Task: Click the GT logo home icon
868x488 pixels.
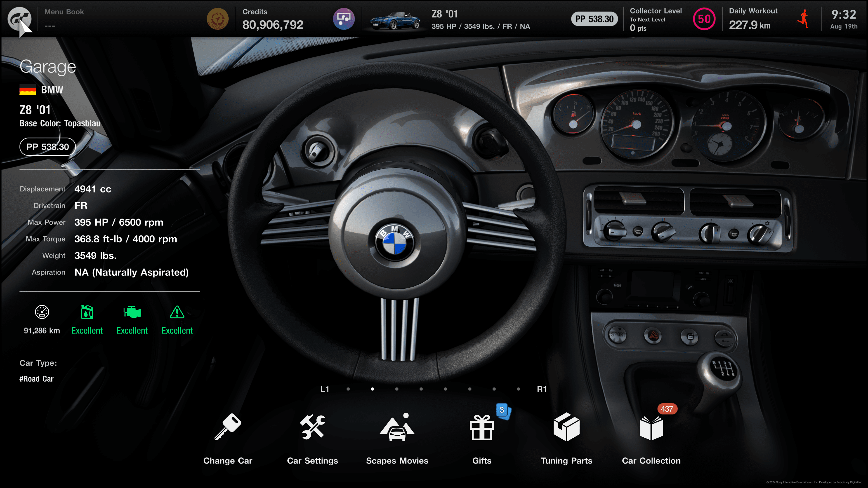Action: 19,19
